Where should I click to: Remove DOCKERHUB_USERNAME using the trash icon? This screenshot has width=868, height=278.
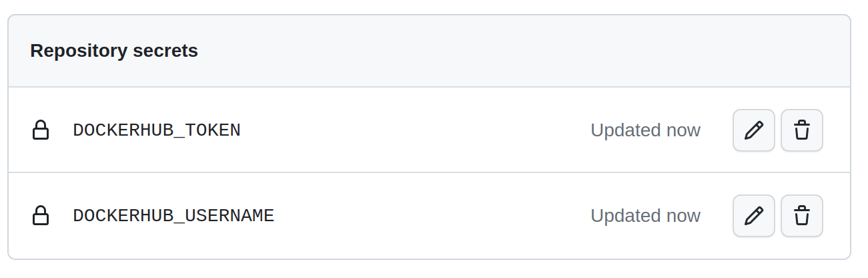coord(801,216)
